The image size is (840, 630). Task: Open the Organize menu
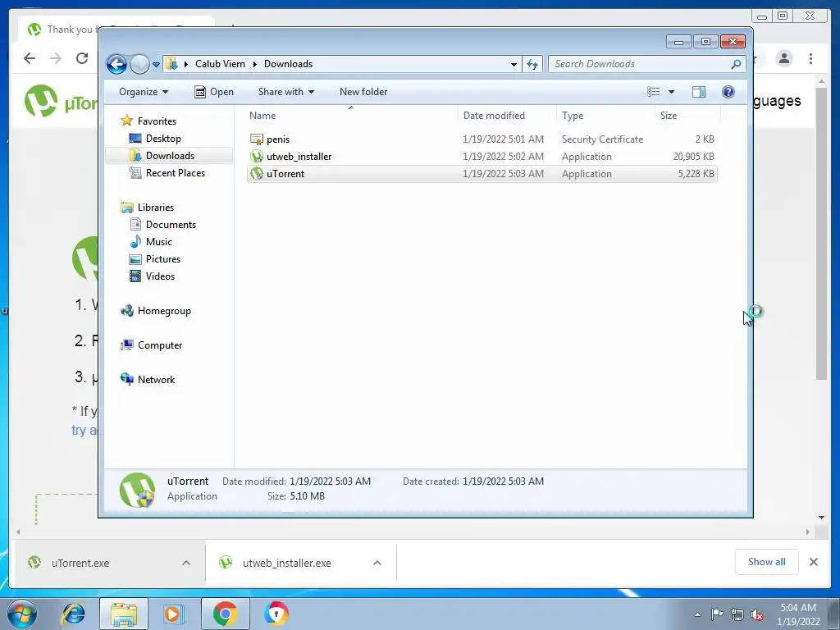[144, 92]
